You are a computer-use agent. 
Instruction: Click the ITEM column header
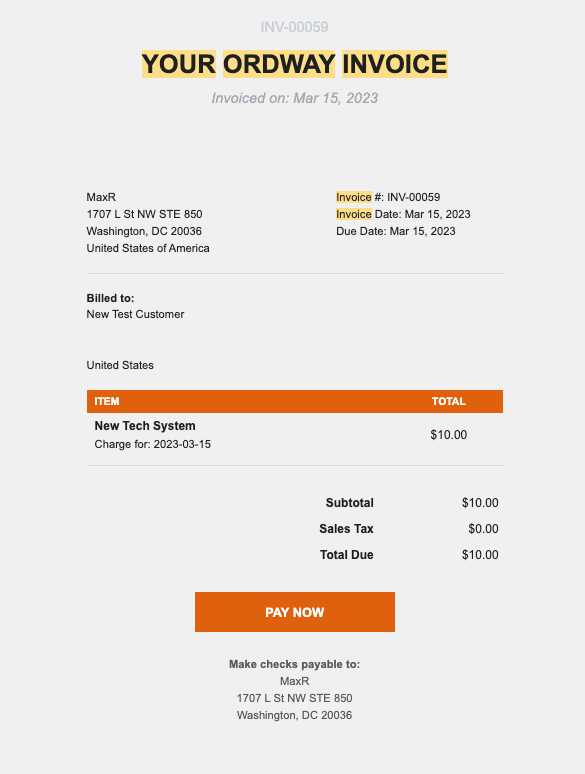coord(107,401)
